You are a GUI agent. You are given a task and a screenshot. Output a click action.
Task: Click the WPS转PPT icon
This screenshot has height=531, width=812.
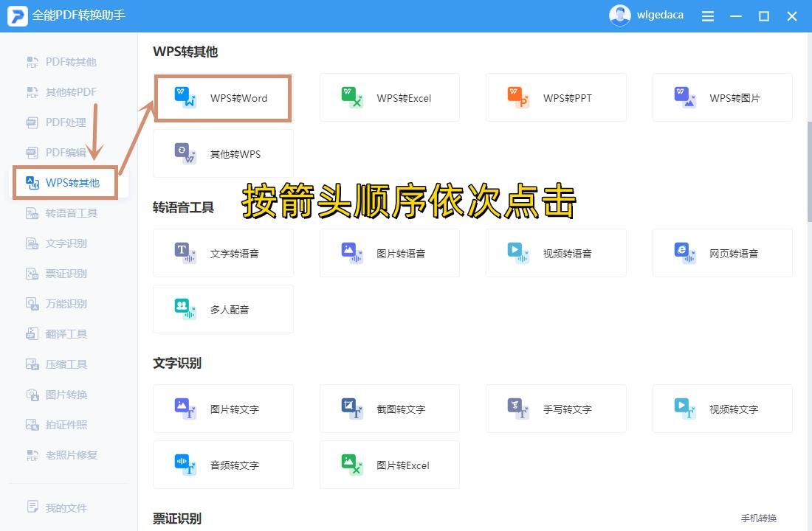click(518, 97)
